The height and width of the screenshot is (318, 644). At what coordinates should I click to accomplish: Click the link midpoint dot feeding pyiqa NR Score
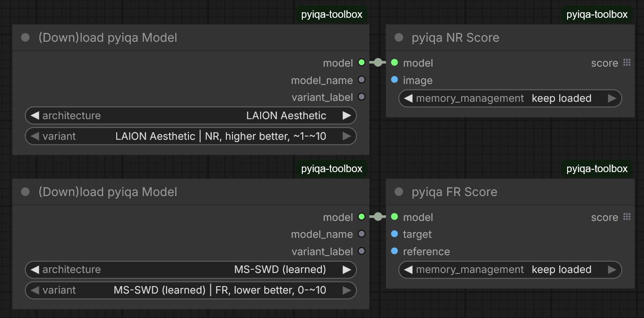[x=378, y=62]
